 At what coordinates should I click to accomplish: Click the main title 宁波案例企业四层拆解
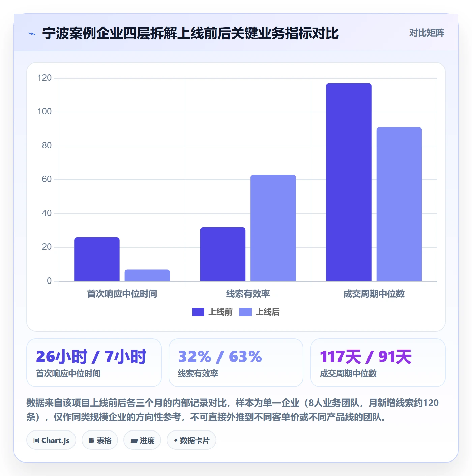tap(190, 33)
